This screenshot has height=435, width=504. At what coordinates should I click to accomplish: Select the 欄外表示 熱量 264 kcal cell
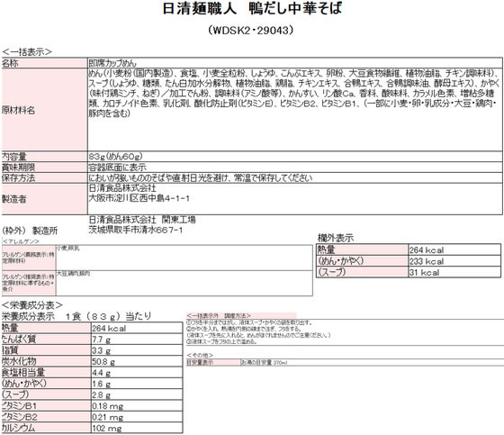[x=454, y=250]
